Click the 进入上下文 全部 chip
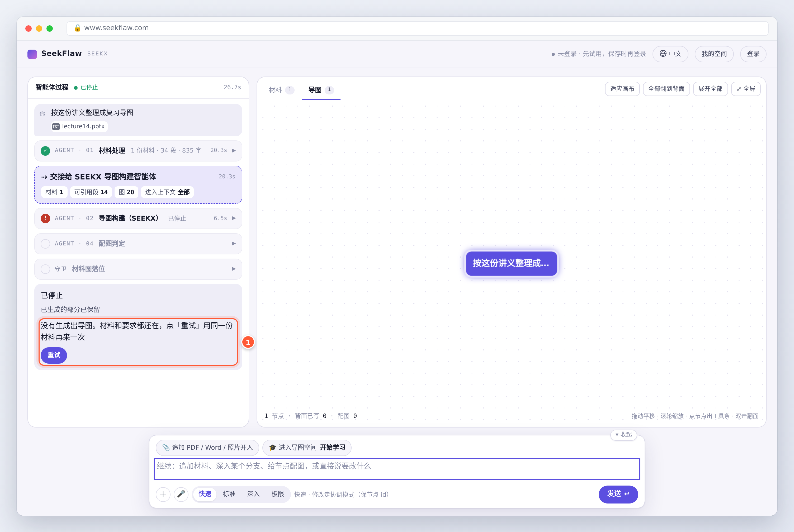Image resolution: width=794 pixels, height=532 pixels. (x=167, y=192)
